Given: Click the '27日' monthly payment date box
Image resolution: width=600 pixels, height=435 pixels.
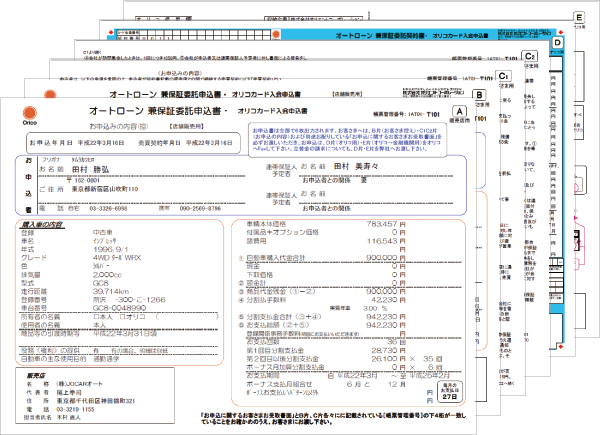Looking at the screenshot, I should tap(449, 392).
